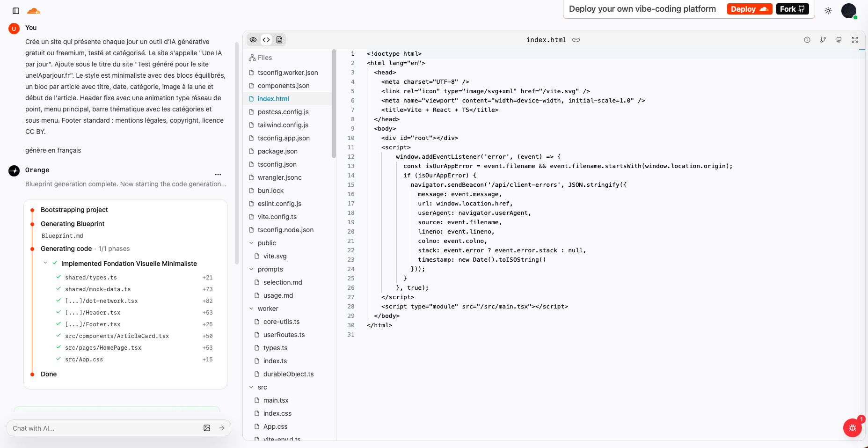
Task: Click the git branch icon
Action: (x=823, y=40)
